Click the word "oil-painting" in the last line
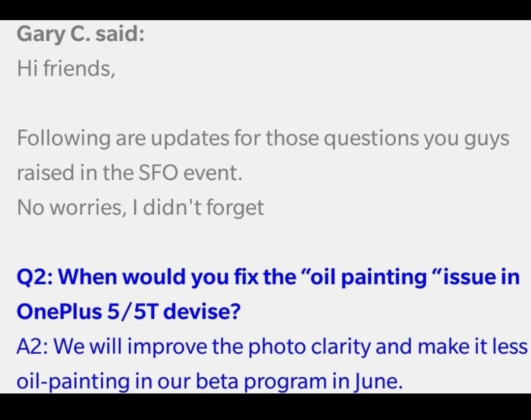Screen dimensions: 531x420 click(73, 381)
